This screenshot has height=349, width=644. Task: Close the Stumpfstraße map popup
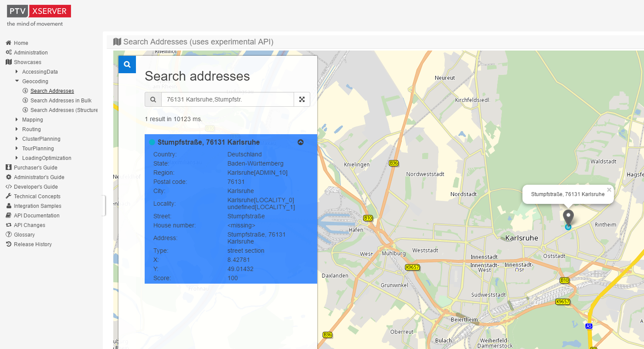(x=609, y=190)
